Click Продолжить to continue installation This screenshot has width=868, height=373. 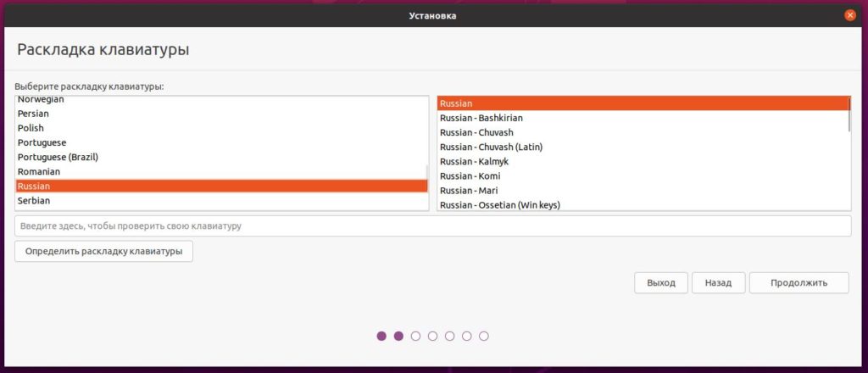point(798,283)
